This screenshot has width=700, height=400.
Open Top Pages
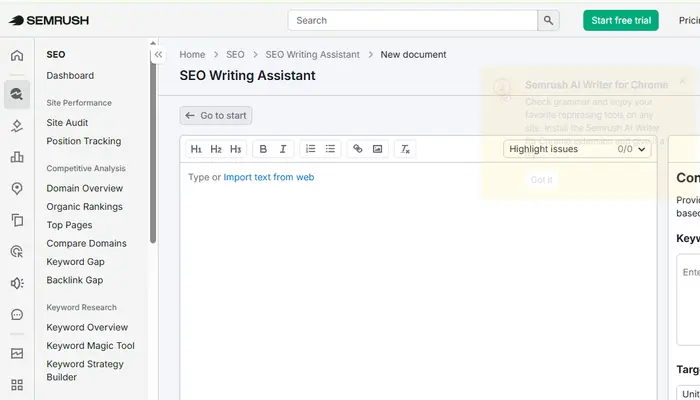(69, 225)
